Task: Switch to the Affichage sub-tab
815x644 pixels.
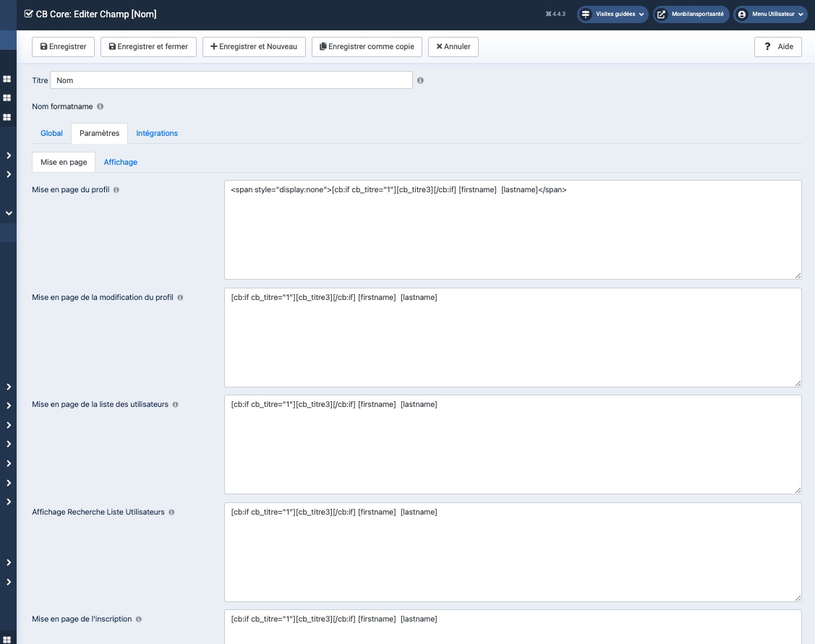Action: pos(121,162)
